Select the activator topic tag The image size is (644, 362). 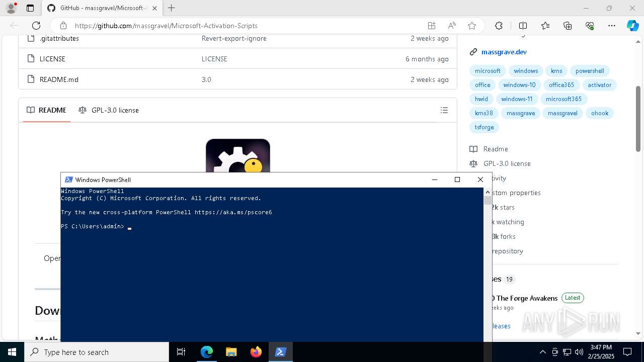(x=600, y=85)
